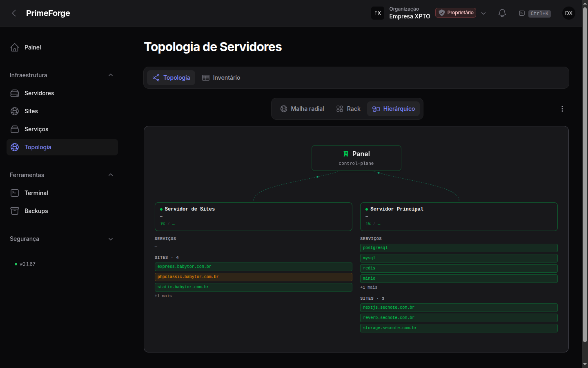Click the nextjs.secnote.com.br site
Screen dimensions: 588x368
click(x=459, y=307)
